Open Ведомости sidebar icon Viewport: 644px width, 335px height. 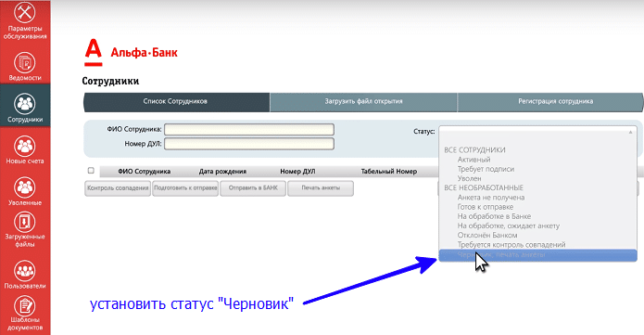click(x=25, y=62)
